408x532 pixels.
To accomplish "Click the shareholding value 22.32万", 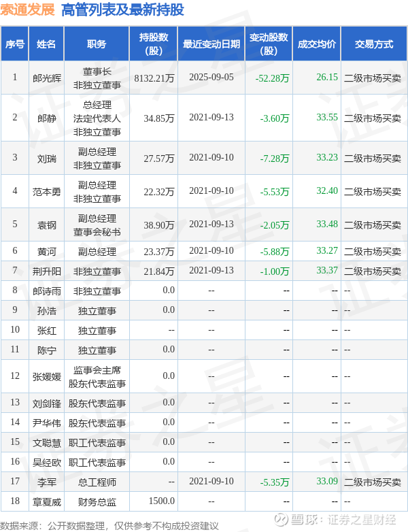I will click(159, 192).
